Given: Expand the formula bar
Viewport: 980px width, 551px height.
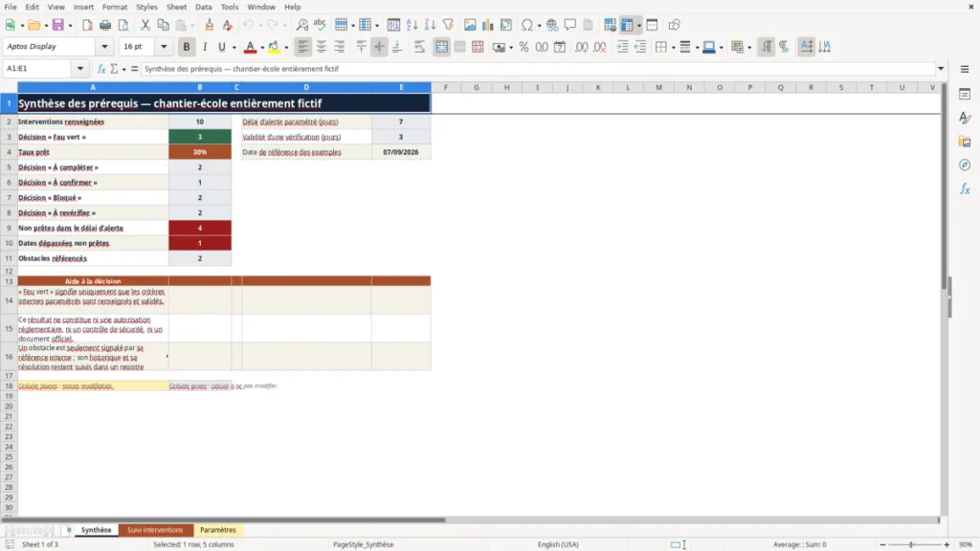Looking at the screenshot, I should point(941,69).
